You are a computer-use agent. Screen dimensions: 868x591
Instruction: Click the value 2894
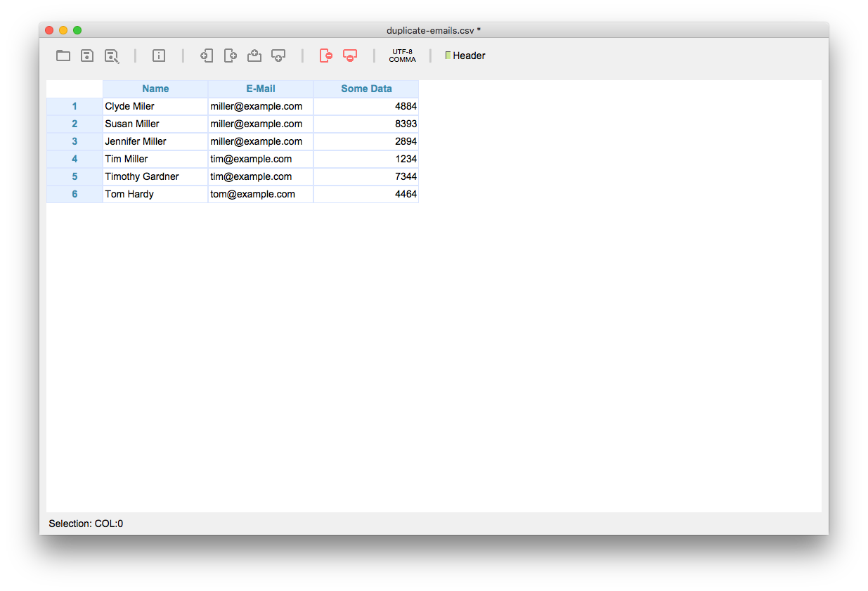pyautogui.click(x=366, y=141)
